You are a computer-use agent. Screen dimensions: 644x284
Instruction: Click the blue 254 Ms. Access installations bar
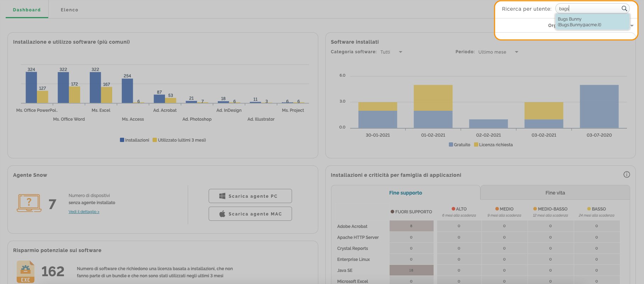127,91
